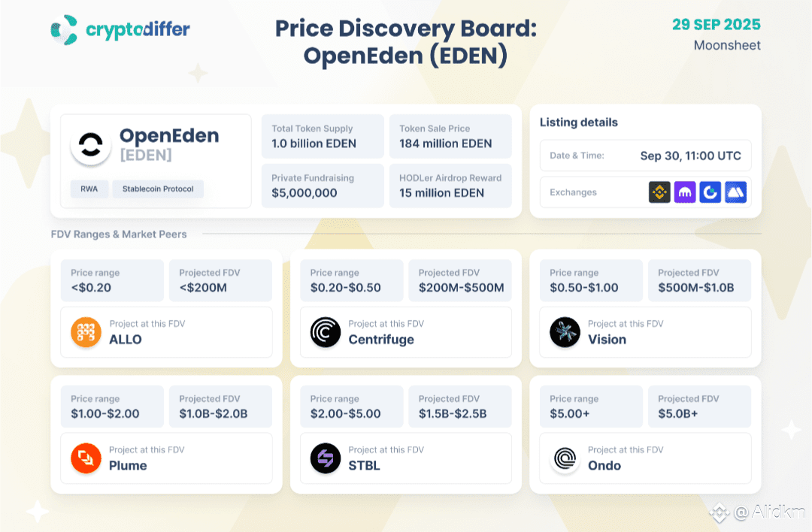Click the $5.0B+ Projected FDV tile

(x=699, y=407)
